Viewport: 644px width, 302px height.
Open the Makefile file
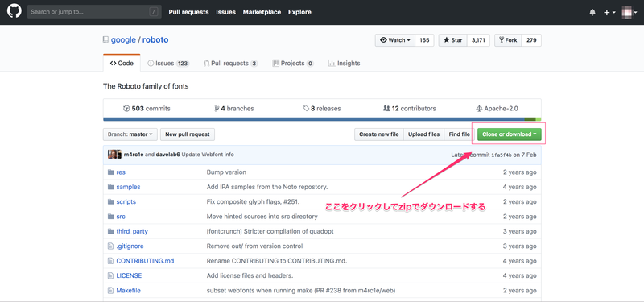[128, 291]
